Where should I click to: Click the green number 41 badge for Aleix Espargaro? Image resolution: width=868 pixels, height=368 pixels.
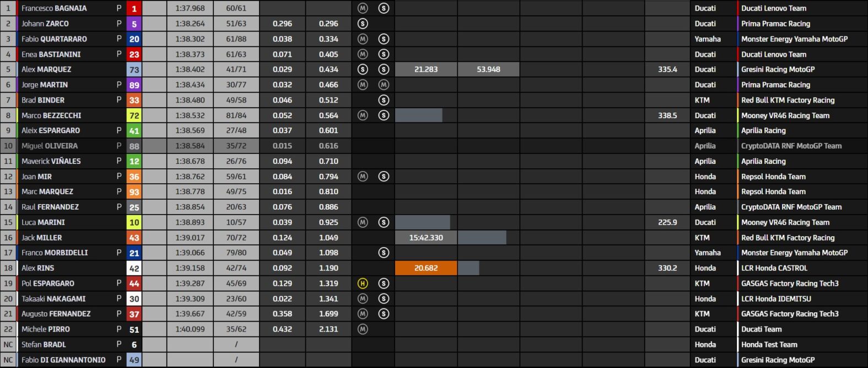[x=134, y=131]
